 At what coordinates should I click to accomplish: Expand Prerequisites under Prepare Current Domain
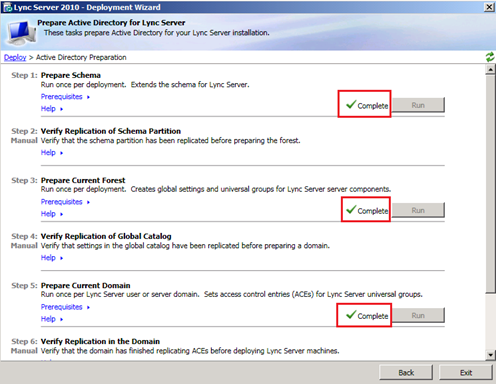[65, 307]
